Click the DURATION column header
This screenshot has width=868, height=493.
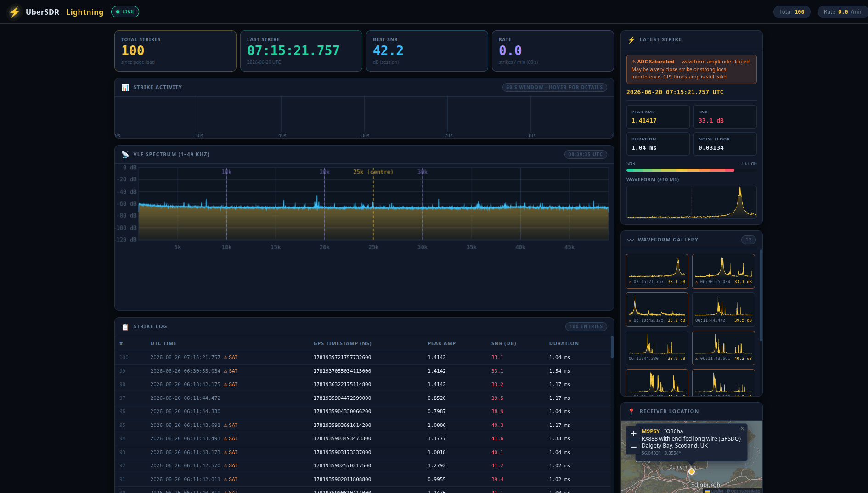(x=564, y=343)
